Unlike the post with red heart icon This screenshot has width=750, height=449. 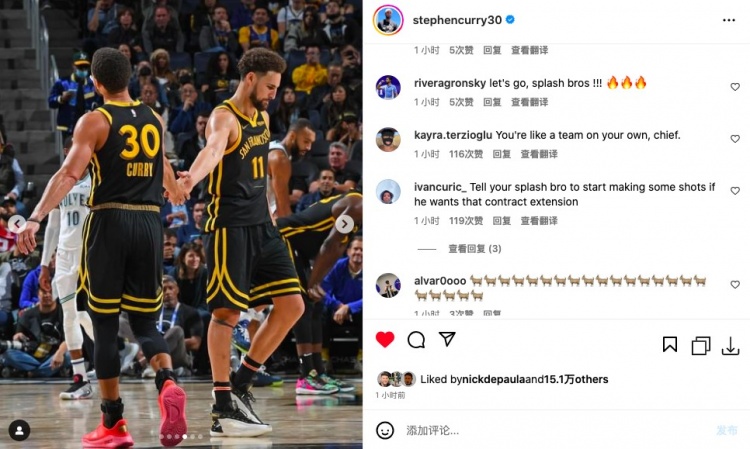coord(385,339)
